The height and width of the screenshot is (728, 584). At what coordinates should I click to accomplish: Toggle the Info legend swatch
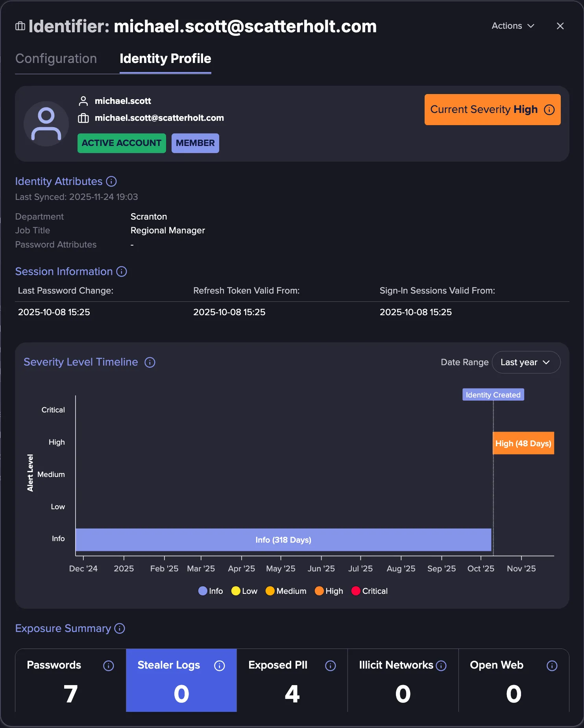click(203, 591)
